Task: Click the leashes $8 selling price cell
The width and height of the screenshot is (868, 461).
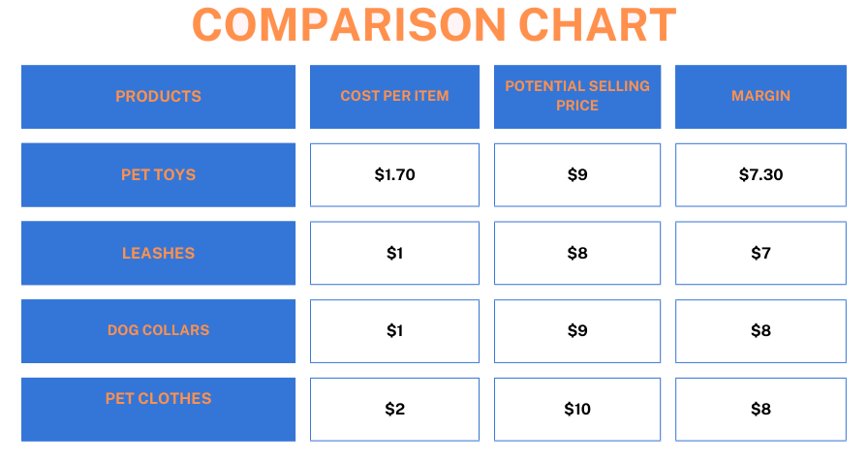Action: point(577,253)
